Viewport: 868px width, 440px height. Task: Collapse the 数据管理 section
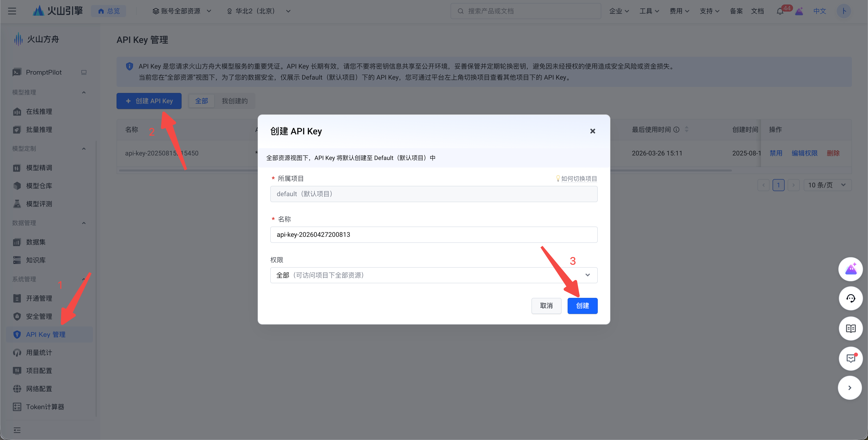(84, 223)
